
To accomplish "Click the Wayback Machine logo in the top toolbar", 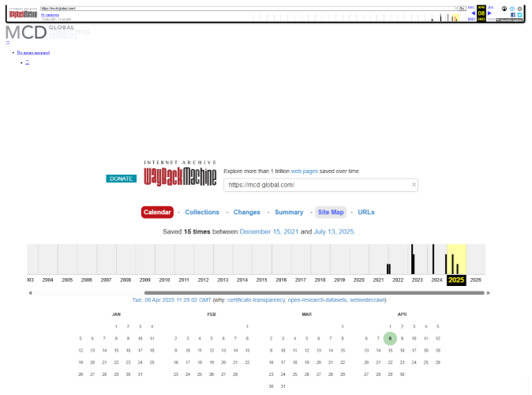I will [x=23, y=14].
